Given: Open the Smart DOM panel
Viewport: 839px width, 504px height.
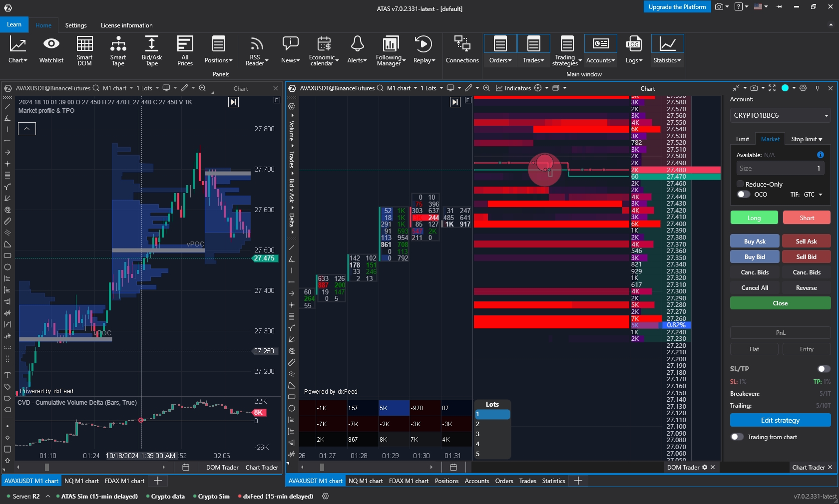Looking at the screenshot, I should click(84, 50).
